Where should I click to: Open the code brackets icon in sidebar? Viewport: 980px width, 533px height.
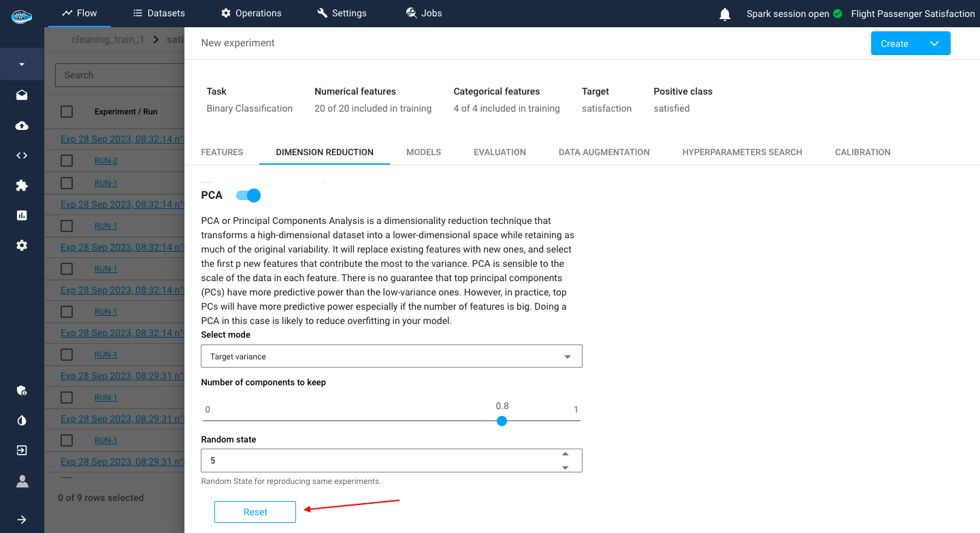tap(22, 155)
